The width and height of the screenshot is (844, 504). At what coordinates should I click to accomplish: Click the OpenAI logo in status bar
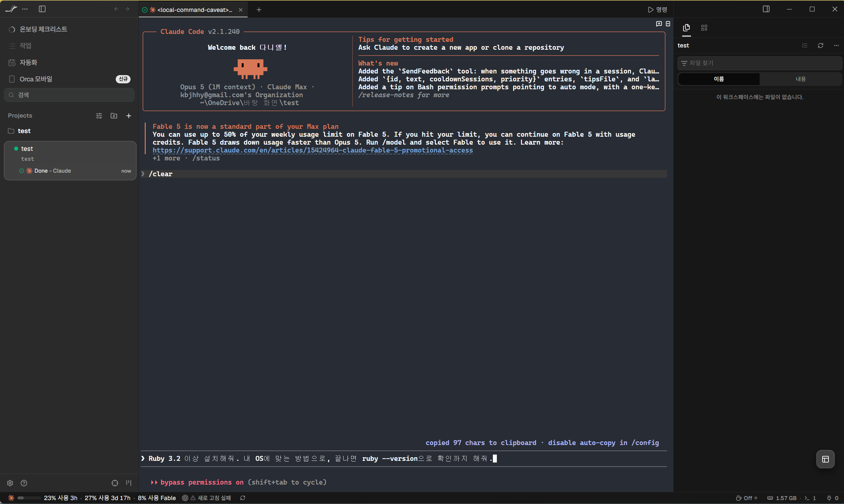[185, 498]
